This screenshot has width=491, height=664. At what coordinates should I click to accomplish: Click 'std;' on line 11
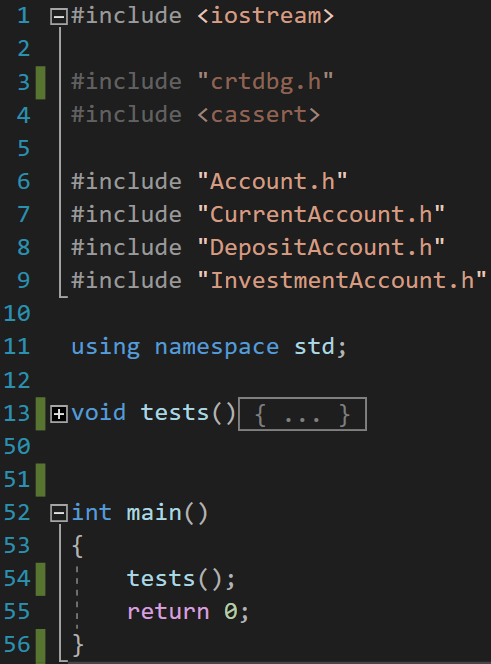click(x=320, y=347)
